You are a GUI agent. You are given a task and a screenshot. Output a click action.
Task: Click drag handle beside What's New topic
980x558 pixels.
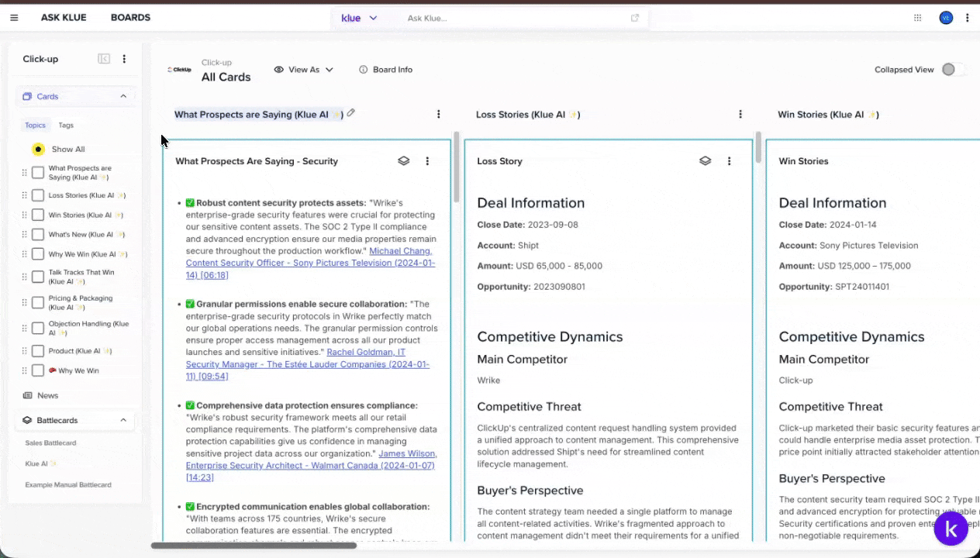(x=24, y=234)
